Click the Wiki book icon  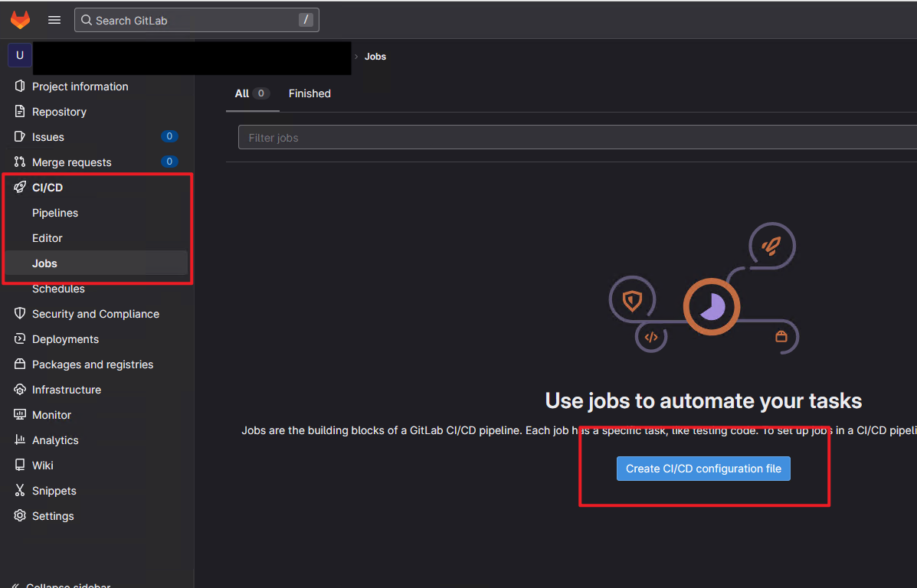tap(20, 465)
